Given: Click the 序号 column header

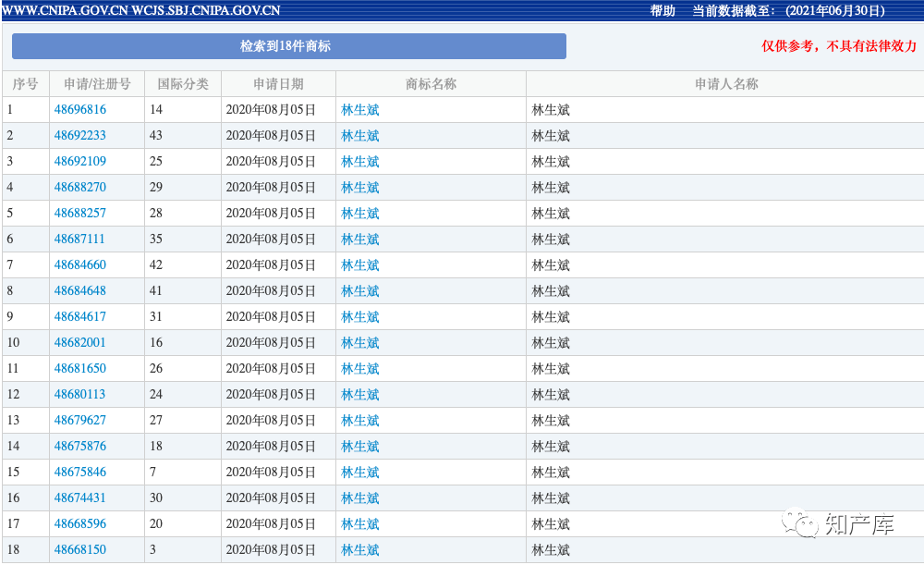Looking at the screenshot, I should click(25, 84).
